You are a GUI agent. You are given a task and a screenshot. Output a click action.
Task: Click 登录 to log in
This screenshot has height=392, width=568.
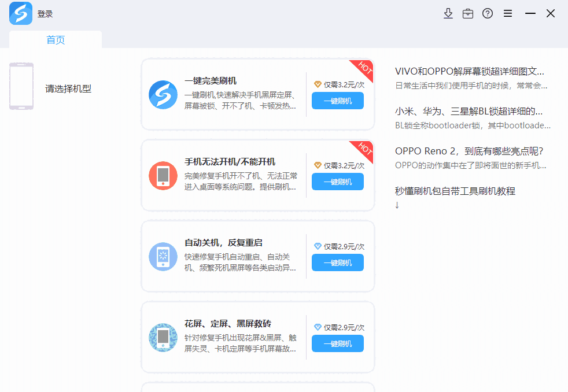pyautogui.click(x=45, y=13)
